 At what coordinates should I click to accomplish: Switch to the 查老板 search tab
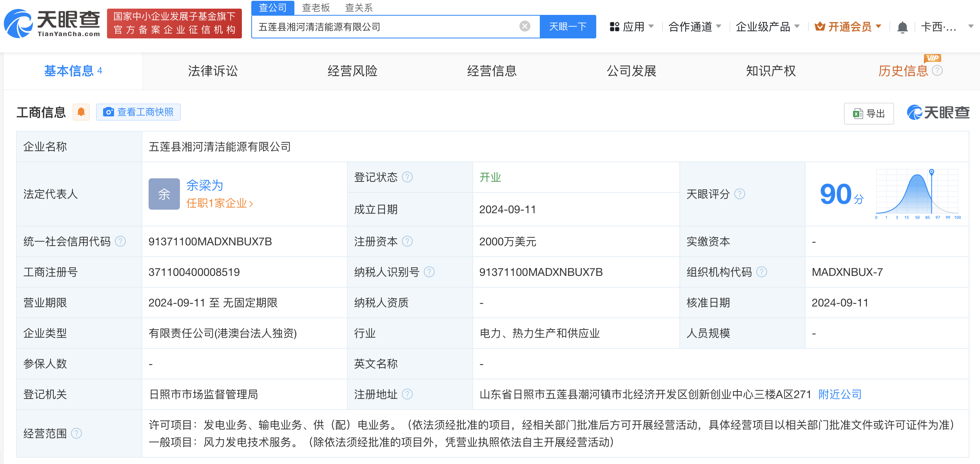316,8
